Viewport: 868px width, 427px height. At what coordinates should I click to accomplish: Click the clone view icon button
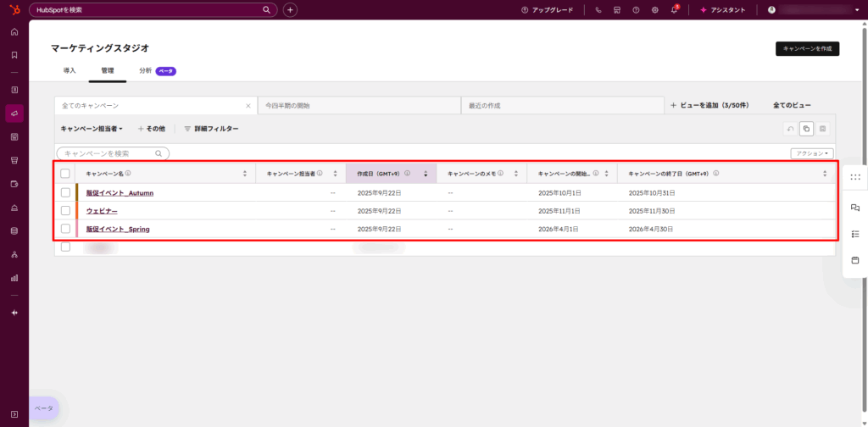point(806,129)
